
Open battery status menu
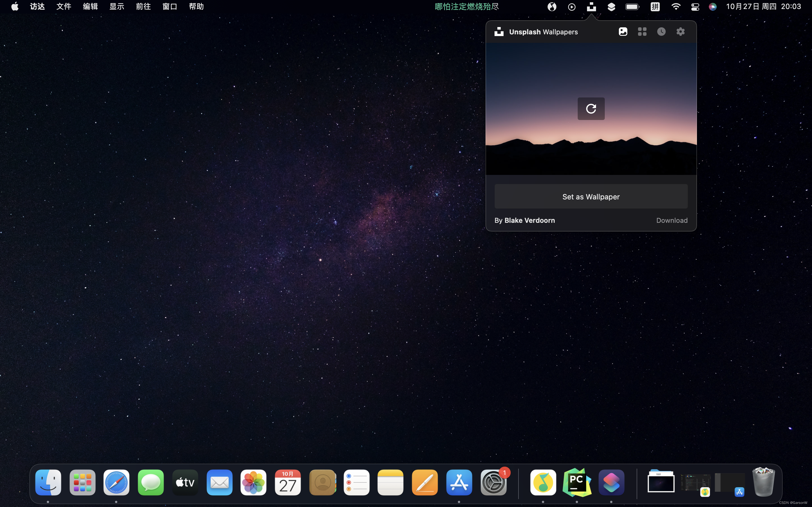tap(632, 7)
